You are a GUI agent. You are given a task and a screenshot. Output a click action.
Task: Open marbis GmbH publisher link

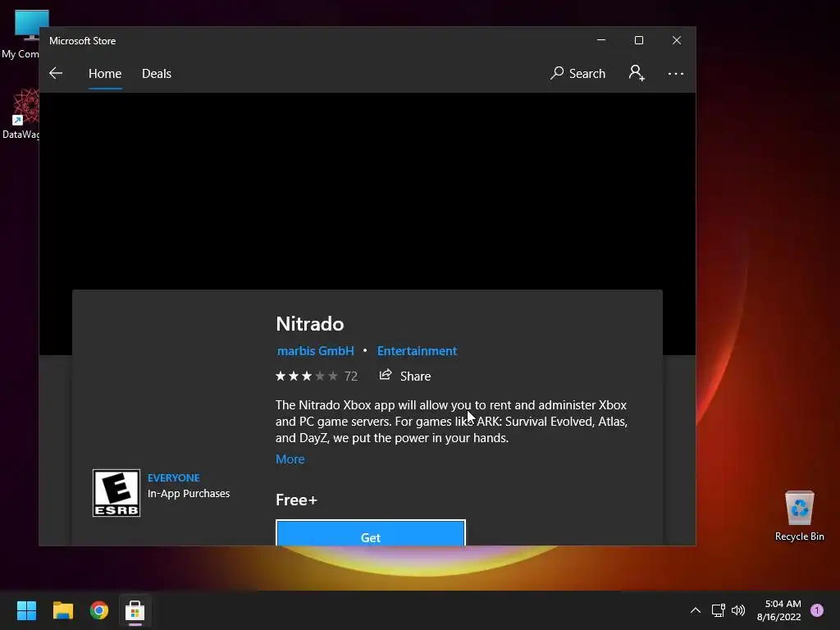[x=316, y=351]
